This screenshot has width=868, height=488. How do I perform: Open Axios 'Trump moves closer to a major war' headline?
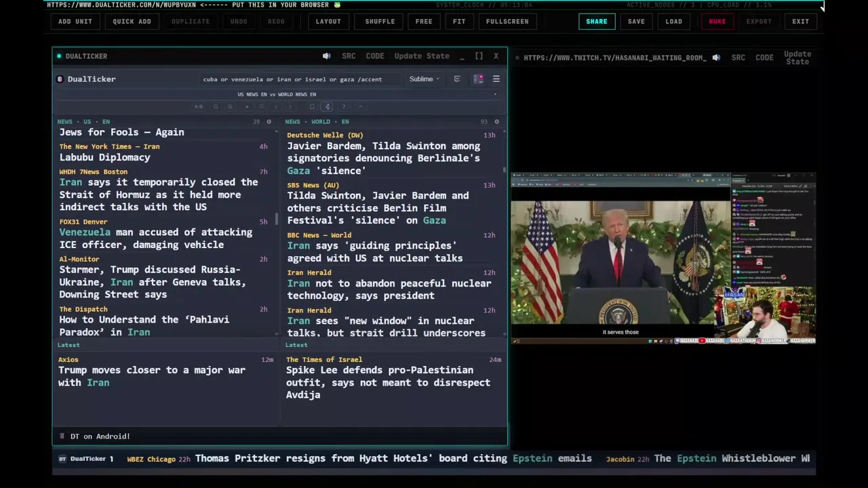click(152, 376)
